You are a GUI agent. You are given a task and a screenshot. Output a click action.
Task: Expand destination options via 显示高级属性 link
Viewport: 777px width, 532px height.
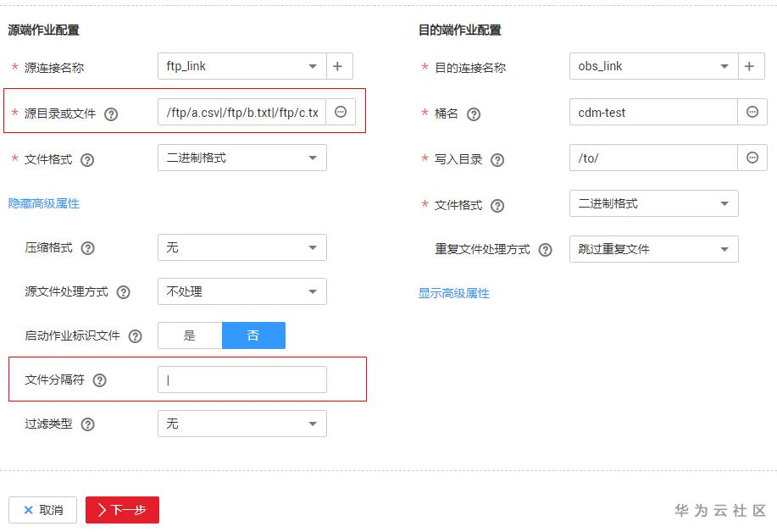[454, 293]
